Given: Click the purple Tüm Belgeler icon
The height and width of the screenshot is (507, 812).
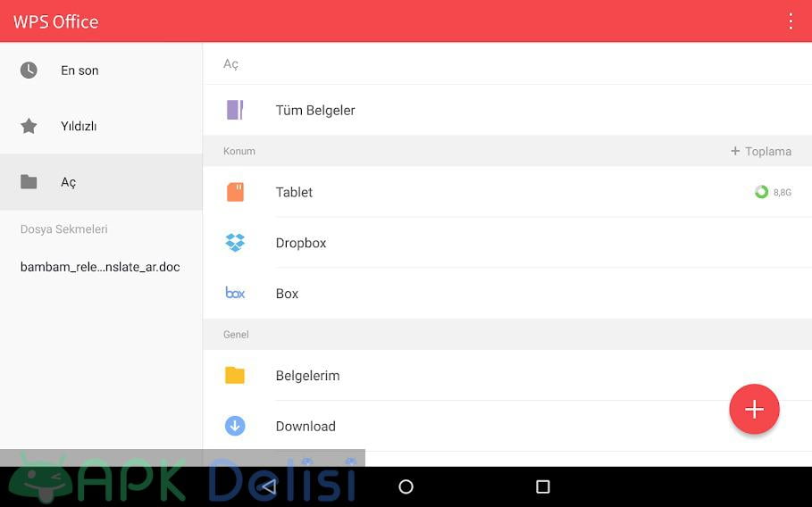Looking at the screenshot, I should pyautogui.click(x=235, y=110).
